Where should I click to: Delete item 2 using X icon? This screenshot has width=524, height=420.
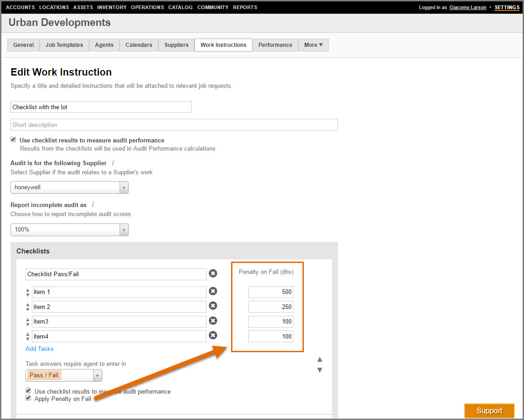(x=213, y=306)
